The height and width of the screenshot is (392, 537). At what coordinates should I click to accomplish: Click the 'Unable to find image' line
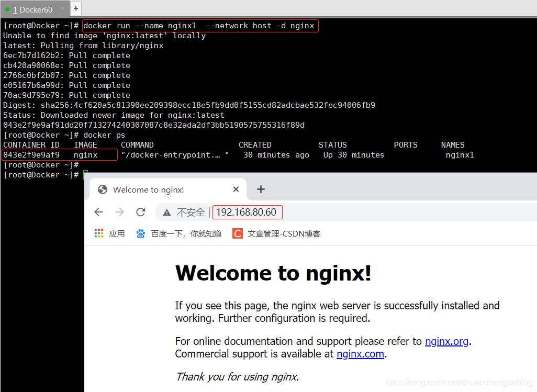(105, 36)
